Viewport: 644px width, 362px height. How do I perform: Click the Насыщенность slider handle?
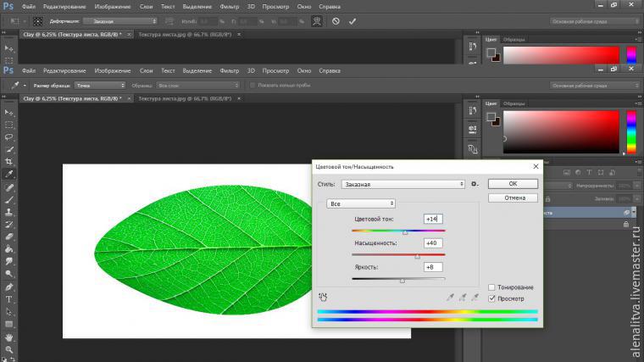(417, 256)
